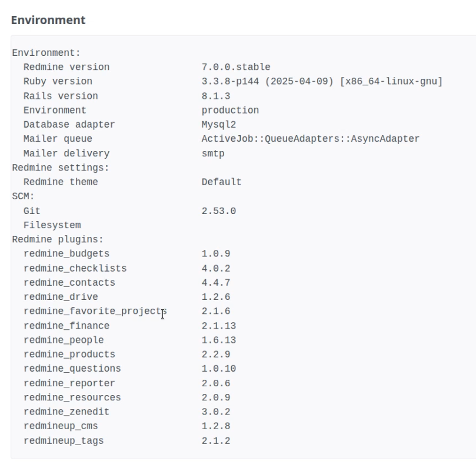Click the 'Database adapter' label
This screenshot has height=468, width=476.
(69, 125)
